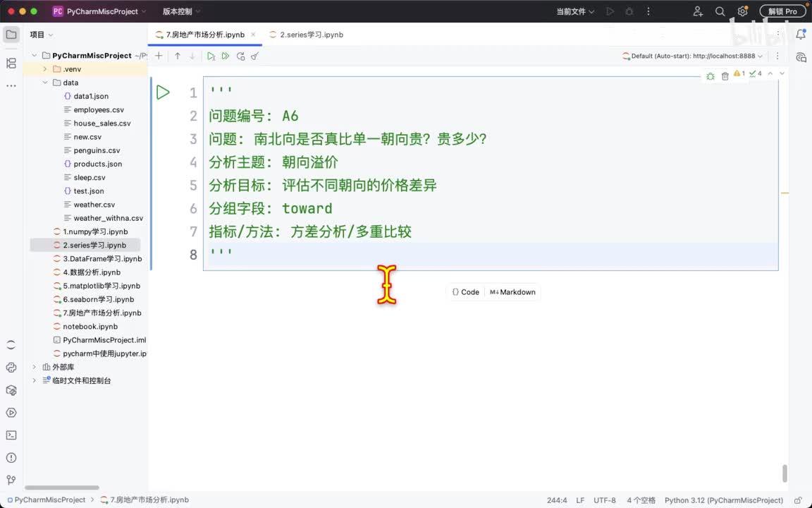812x508 pixels.
Task: Open the Terminal tool window
Action: (11, 435)
